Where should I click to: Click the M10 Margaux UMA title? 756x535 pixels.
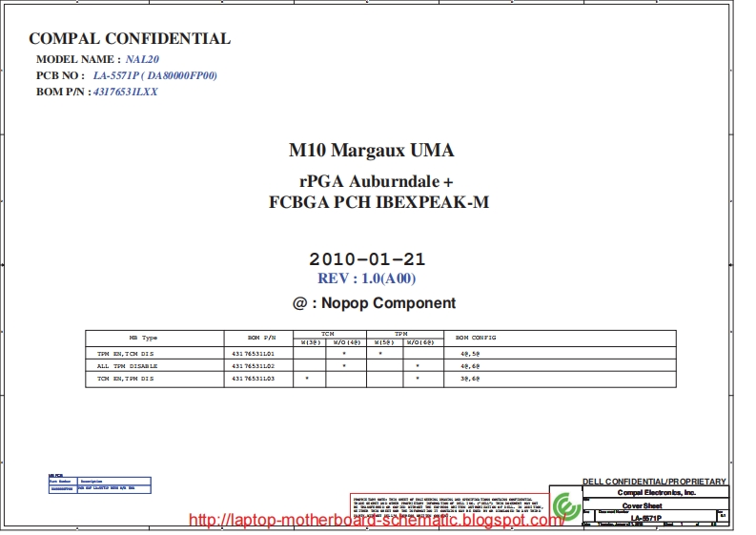(371, 151)
